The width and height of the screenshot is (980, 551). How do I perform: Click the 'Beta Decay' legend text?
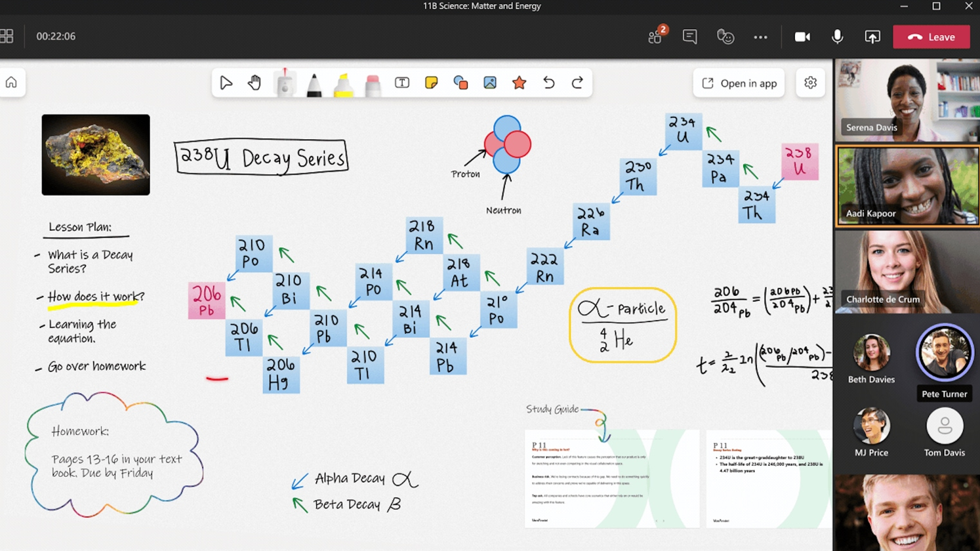pos(347,504)
